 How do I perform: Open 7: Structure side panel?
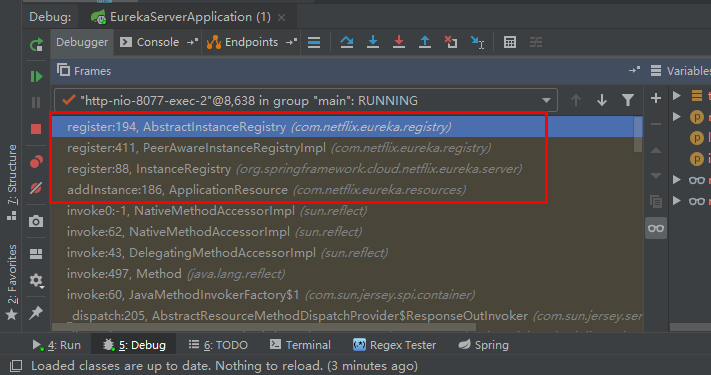point(12,182)
